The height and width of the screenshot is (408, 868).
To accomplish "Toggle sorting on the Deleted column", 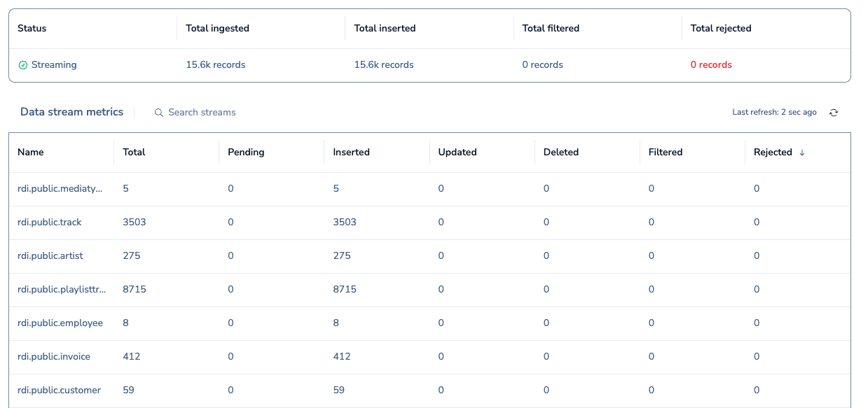I will click(560, 152).
